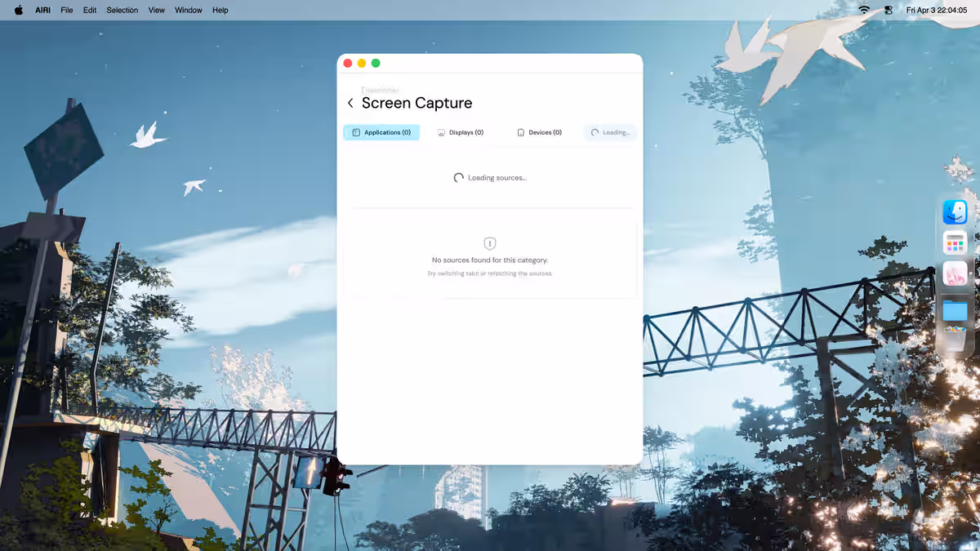Maximize window with green button

(376, 64)
